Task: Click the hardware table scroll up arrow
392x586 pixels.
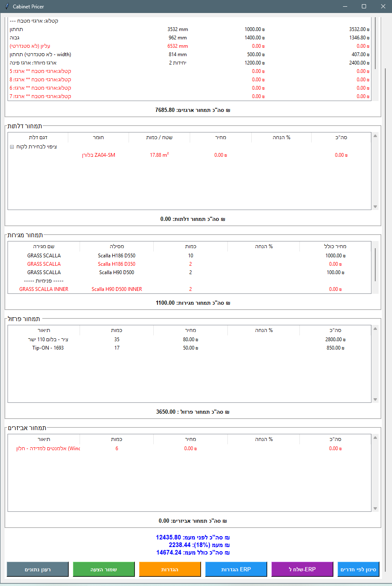Action: [x=375, y=329]
